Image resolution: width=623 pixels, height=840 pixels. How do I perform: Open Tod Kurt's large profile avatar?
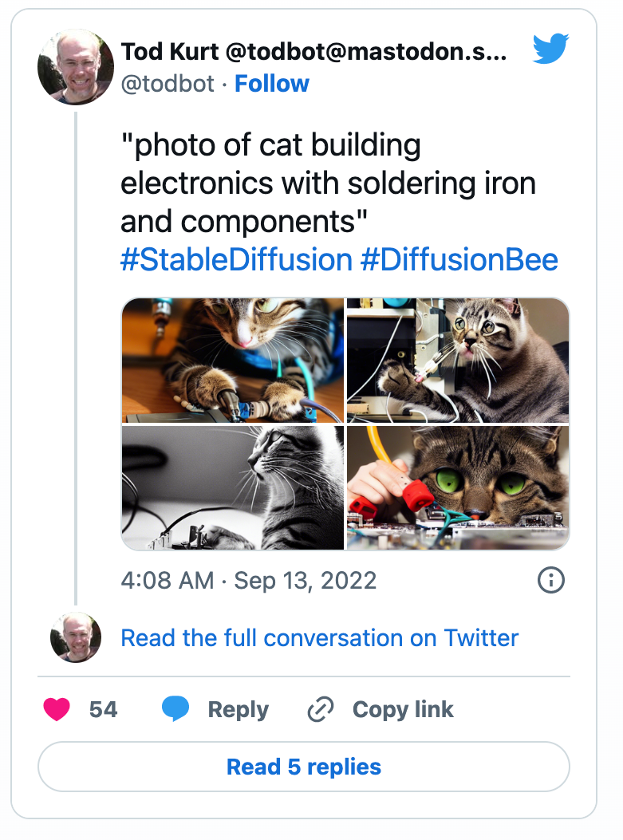pos(76,67)
